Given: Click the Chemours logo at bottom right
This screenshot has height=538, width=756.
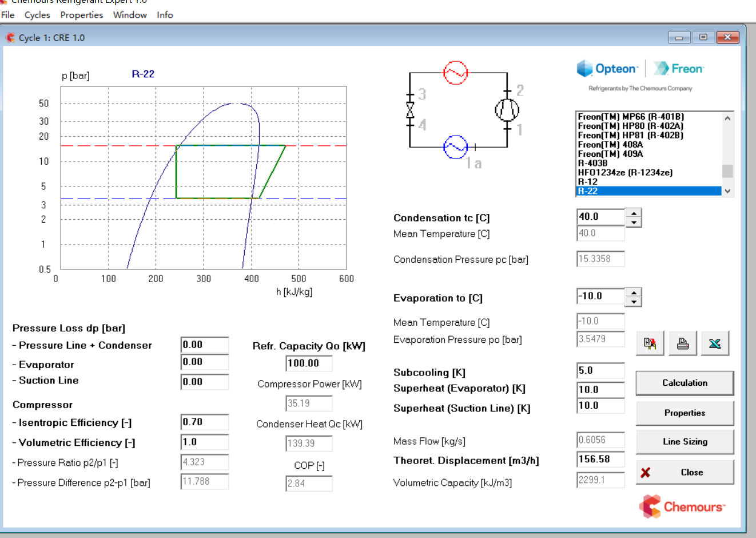Looking at the screenshot, I should [682, 507].
